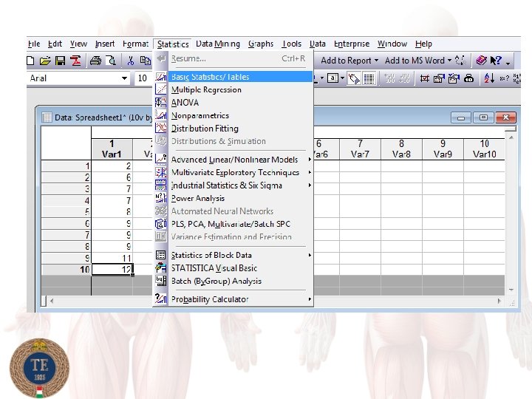Image resolution: width=532 pixels, height=399 pixels.
Task: Expand Statistics of Block Data submenu
Action: click(310, 255)
